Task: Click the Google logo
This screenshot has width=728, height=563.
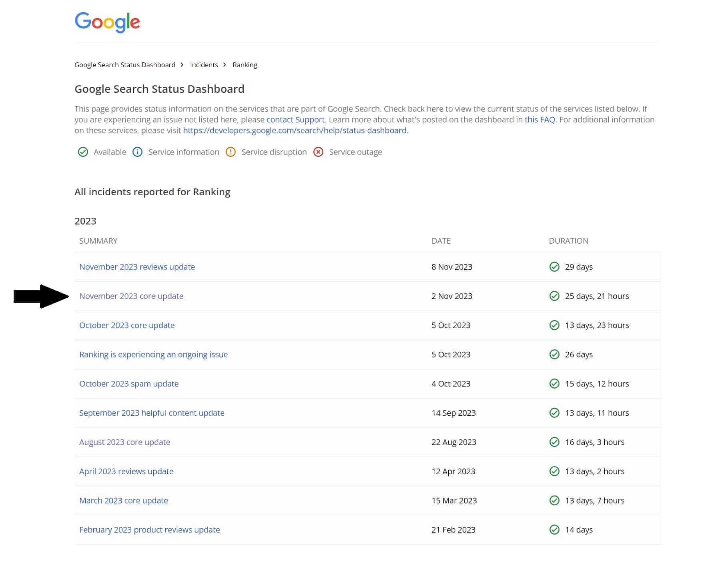Action: (x=107, y=22)
